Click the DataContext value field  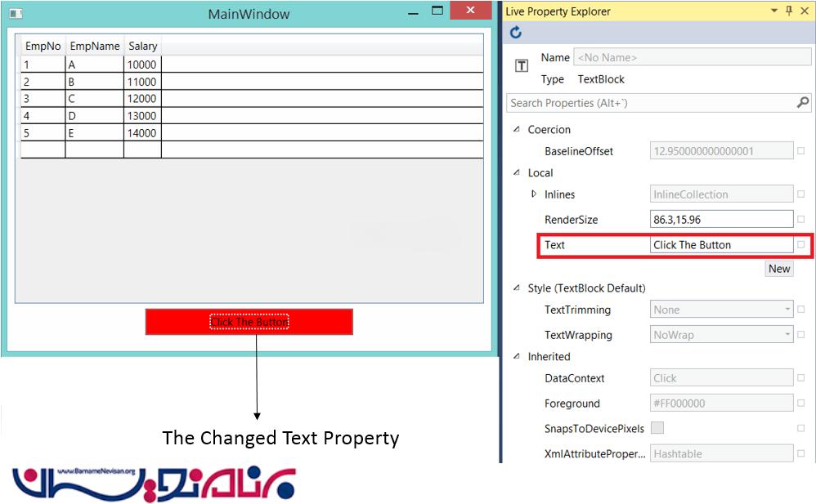(721, 378)
